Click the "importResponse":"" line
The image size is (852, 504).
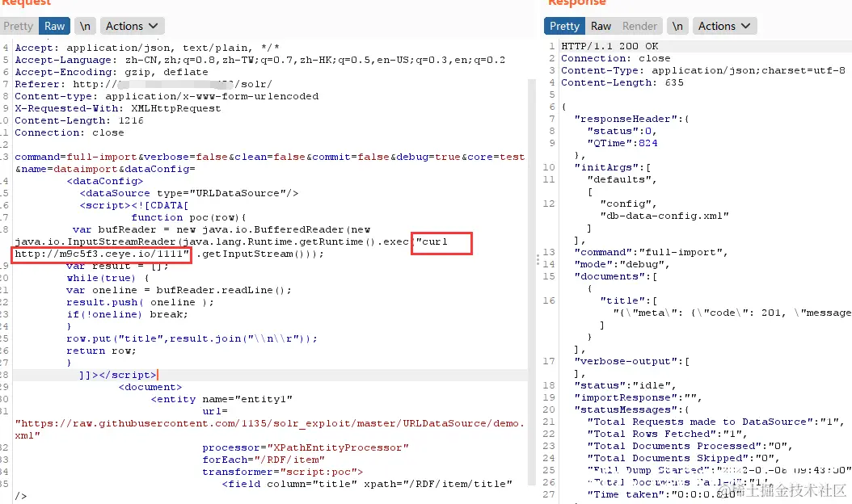coord(638,397)
